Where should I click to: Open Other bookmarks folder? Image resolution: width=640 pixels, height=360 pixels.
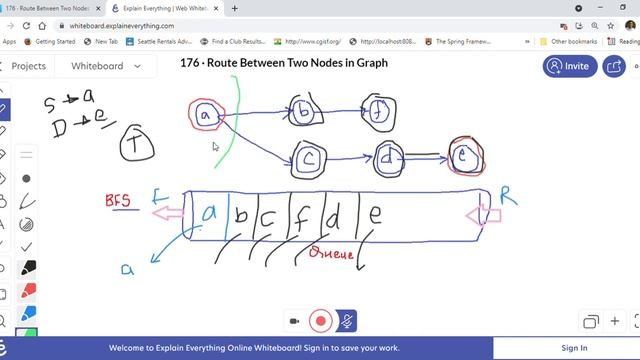point(568,41)
